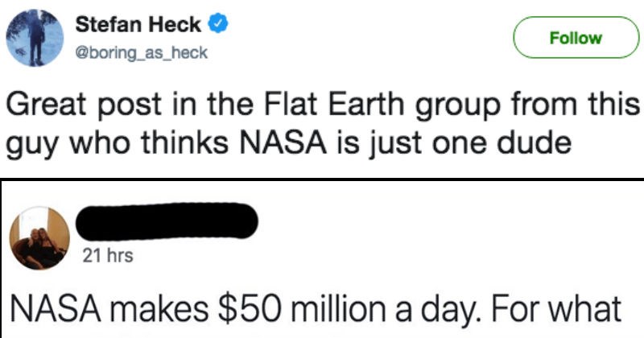This screenshot has width=644, height=338.
Task: Click the word 'NASA' starting the Facebook post
Action: point(56,310)
